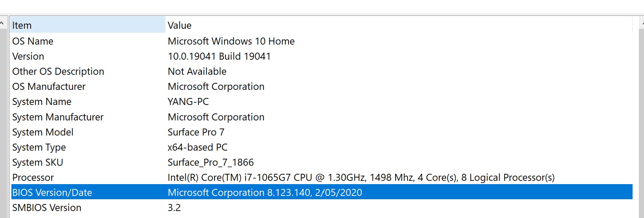Click the Value column header
Viewport: 644px width, 218px height.
point(399,25)
